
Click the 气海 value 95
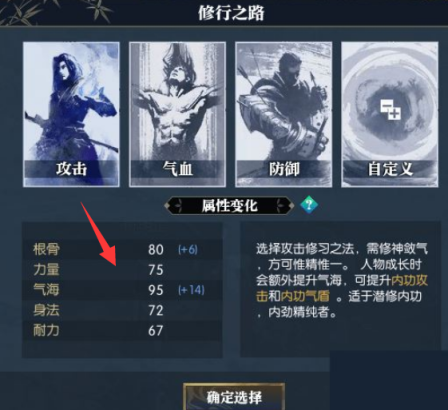tap(156, 290)
